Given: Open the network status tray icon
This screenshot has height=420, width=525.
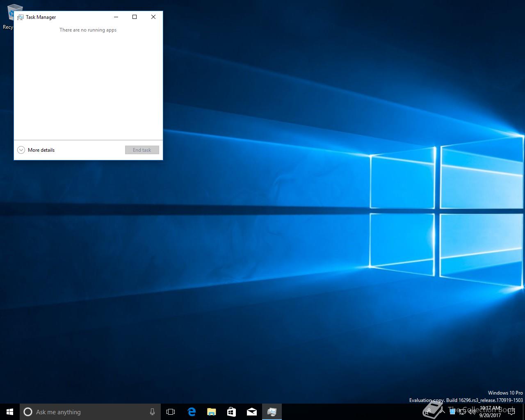Looking at the screenshot, I should pyautogui.click(x=462, y=412).
